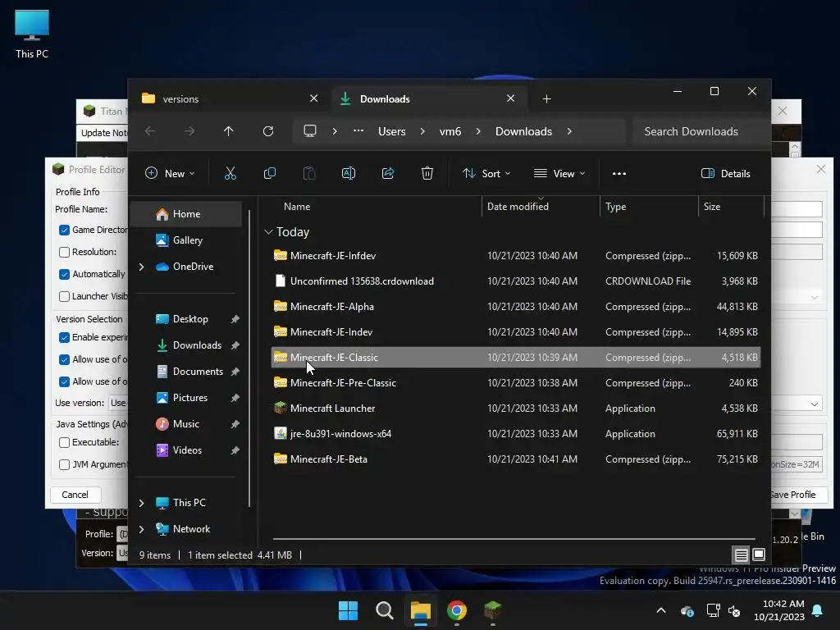Expand Network in navigation pane
This screenshot has width=840, height=630.
141,529
